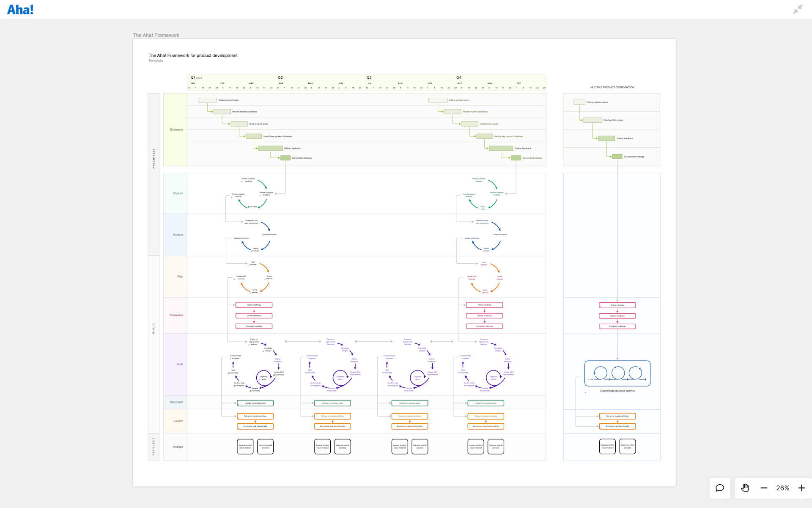Select the Define product vision task bar
The image size is (812, 508).
(207, 100)
